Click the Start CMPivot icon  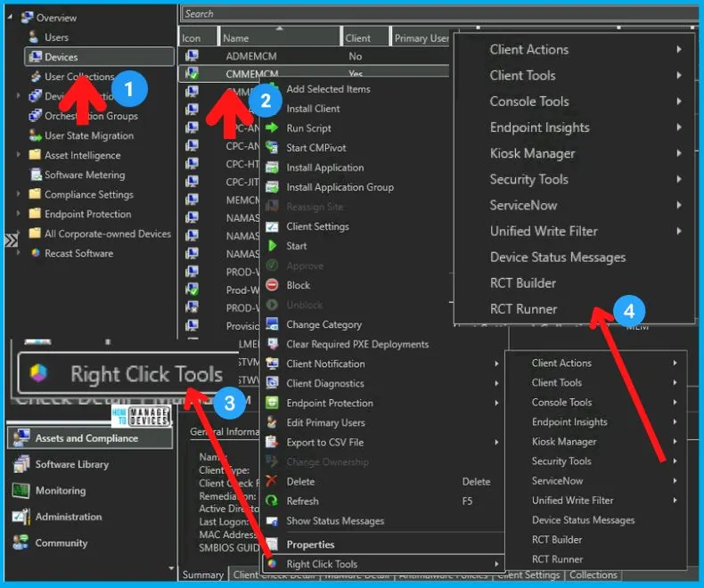click(x=272, y=147)
